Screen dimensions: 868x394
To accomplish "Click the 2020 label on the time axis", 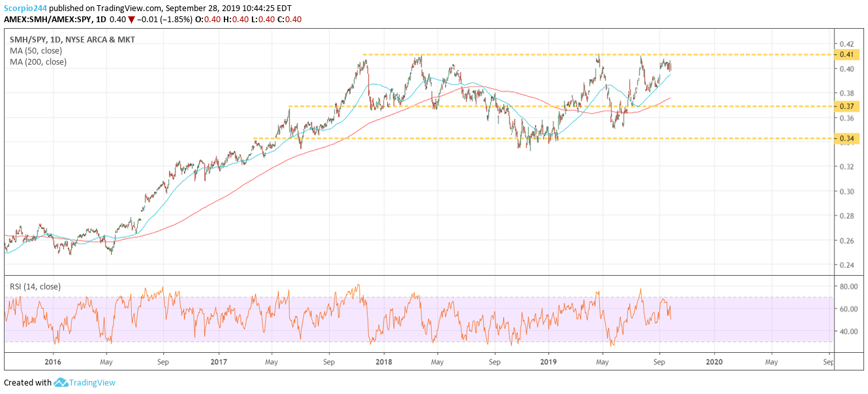I will coord(714,361).
